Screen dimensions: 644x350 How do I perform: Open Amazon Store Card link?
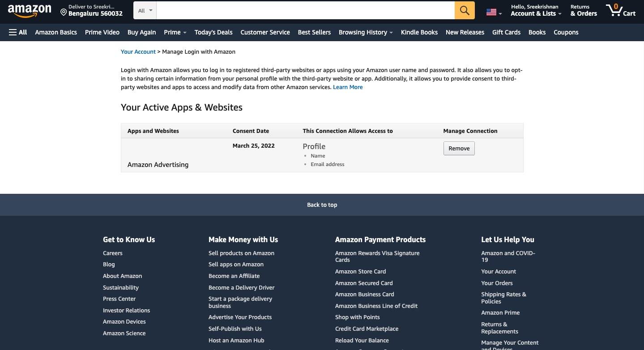point(360,272)
